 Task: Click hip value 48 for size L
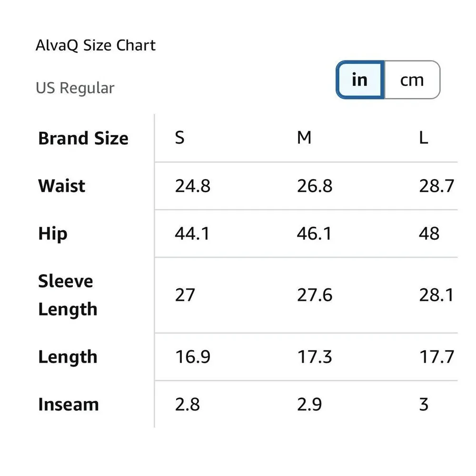429,234
